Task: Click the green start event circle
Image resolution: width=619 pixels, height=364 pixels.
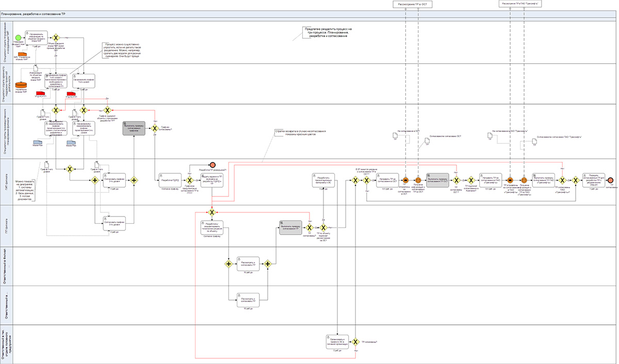Action: pyautogui.click(x=19, y=38)
